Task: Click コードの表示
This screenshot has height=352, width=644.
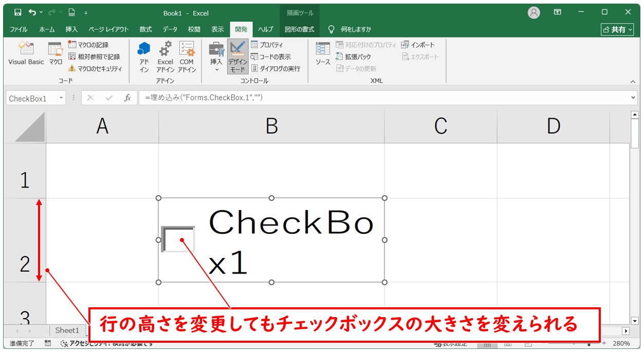Action: [271, 57]
